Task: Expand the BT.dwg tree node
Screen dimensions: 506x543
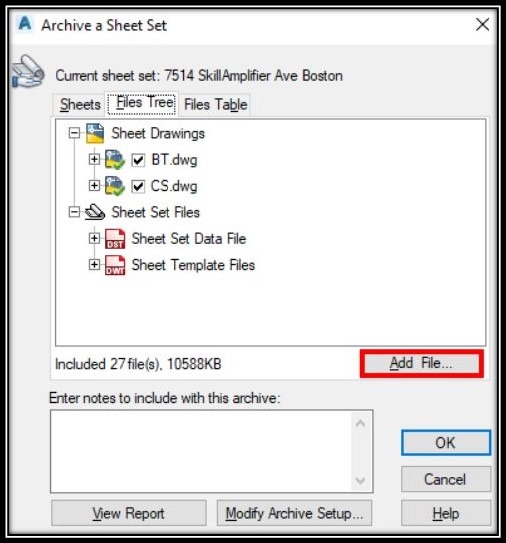Action: click(94, 159)
